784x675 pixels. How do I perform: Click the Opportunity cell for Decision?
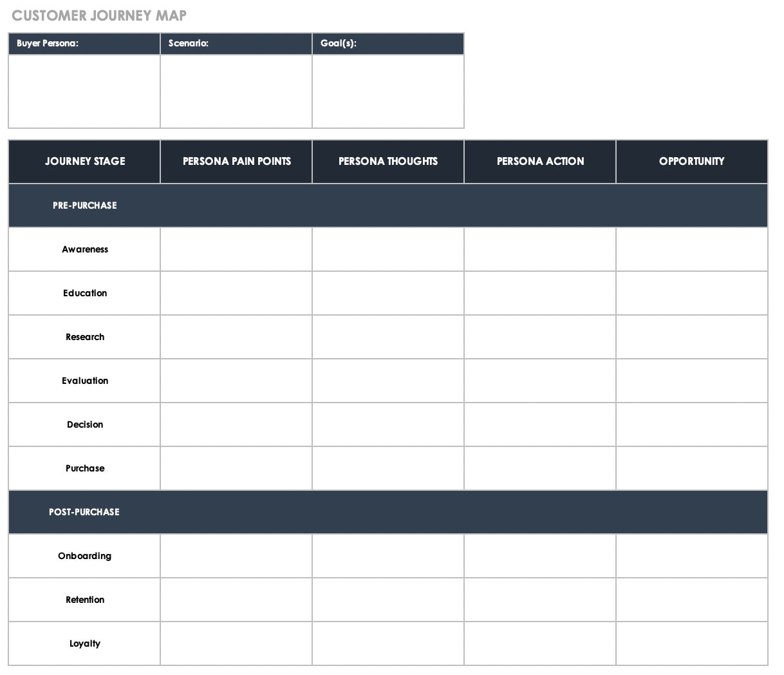click(x=691, y=424)
